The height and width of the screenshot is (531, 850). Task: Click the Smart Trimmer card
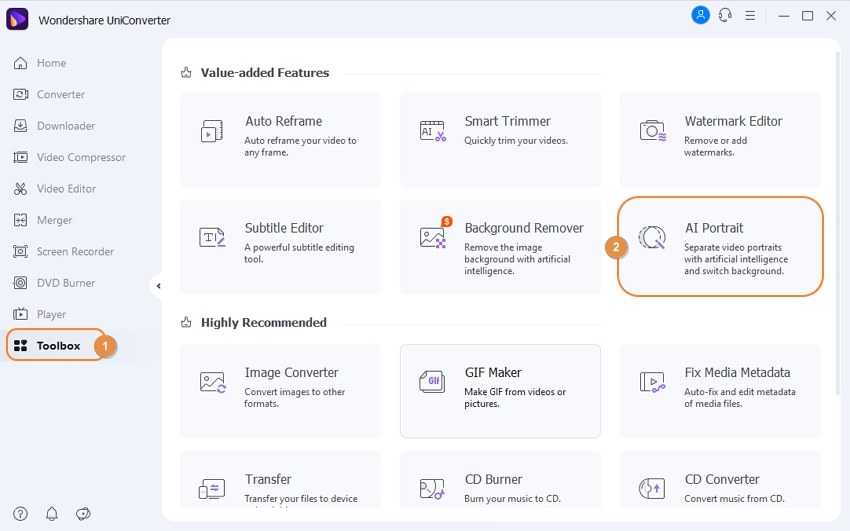(x=500, y=139)
